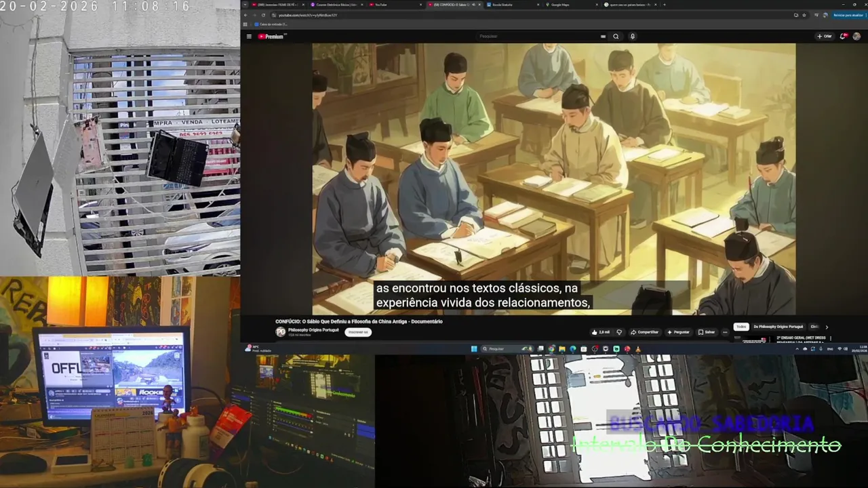Open the YouTube guide hamburger menu
Viewport: 868px width, 488px height.
point(249,37)
